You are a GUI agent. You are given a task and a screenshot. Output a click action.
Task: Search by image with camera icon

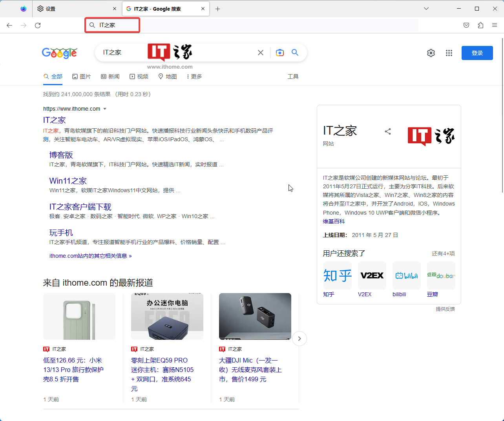pyautogui.click(x=280, y=53)
